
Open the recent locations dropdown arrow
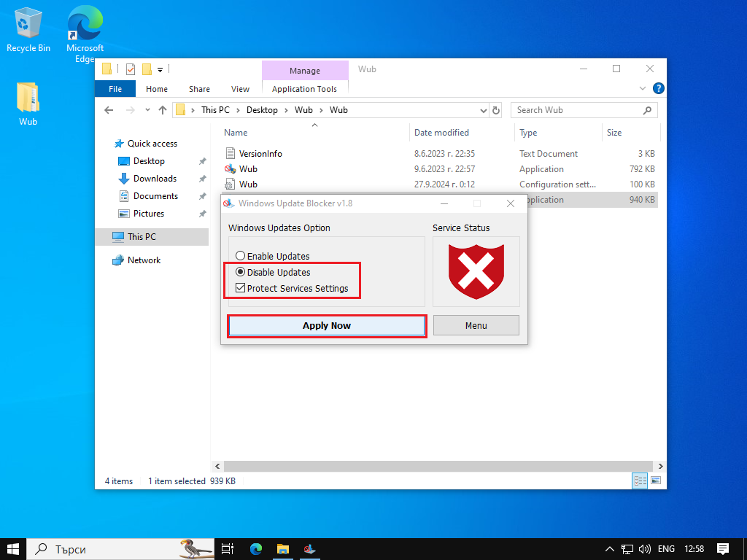click(x=147, y=110)
